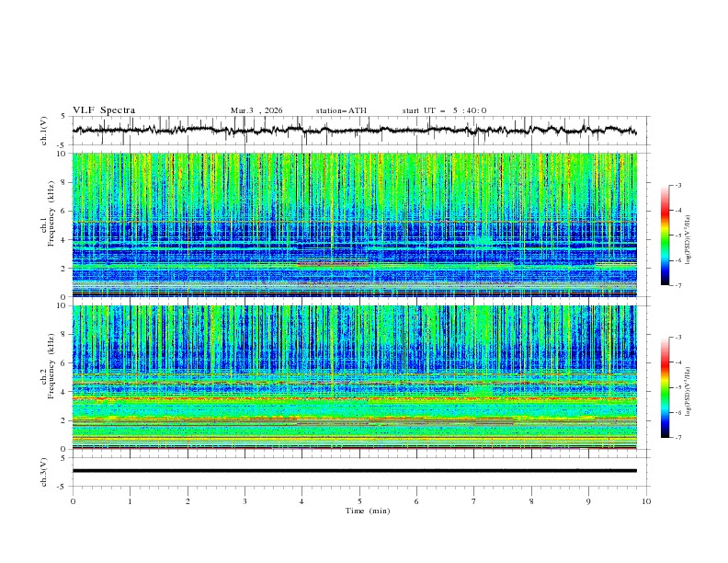Image resolution: width=728 pixels, height=563 pixels.
Task: Click the "Time (min)" axis label
Action: (368, 511)
